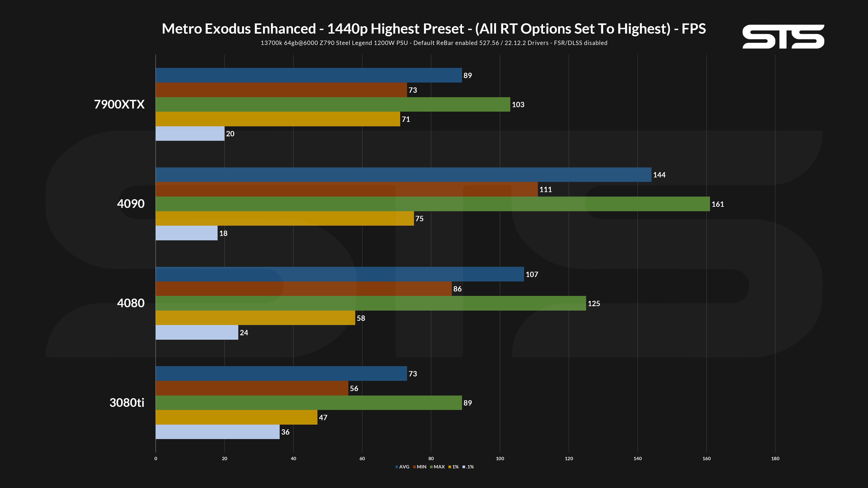Image resolution: width=868 pixels, height=488 pixels.
Task: Click the 4090 AVG bar valued 144
Action: (404, 175)
